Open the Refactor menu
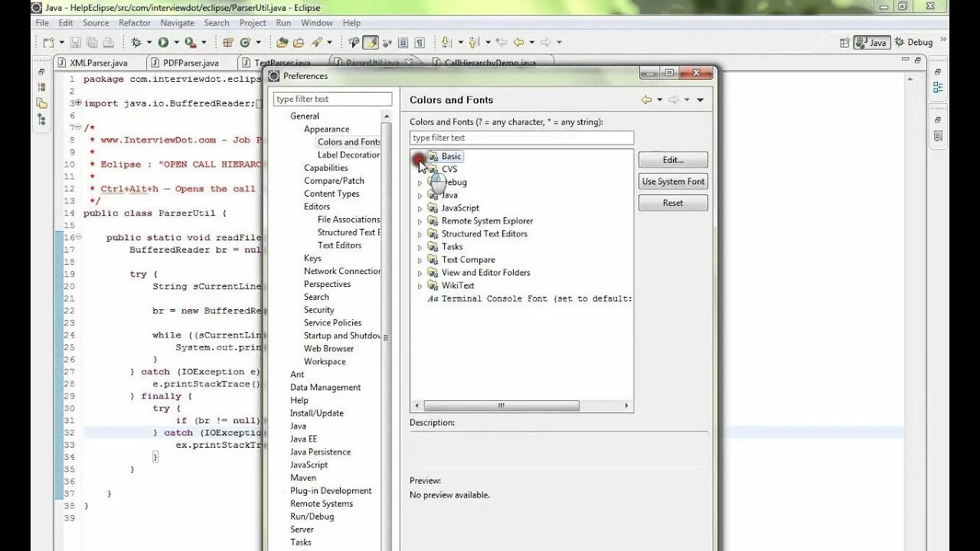This screenshot has width=980, height=551. click(135, 23)
